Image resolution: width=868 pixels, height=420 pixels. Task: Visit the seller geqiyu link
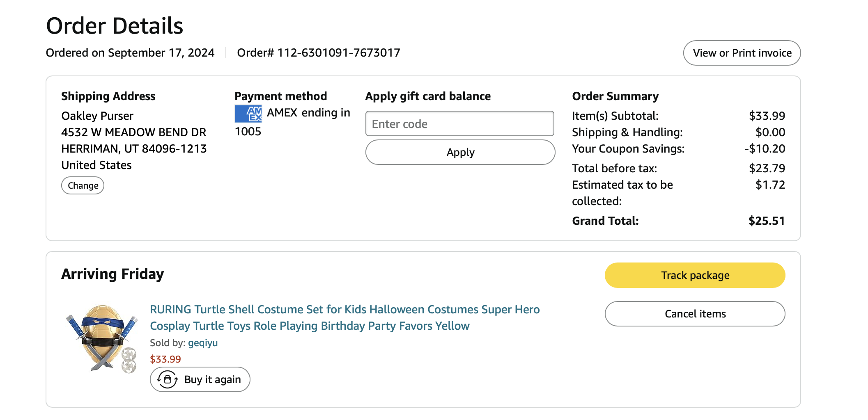point(203,343)
